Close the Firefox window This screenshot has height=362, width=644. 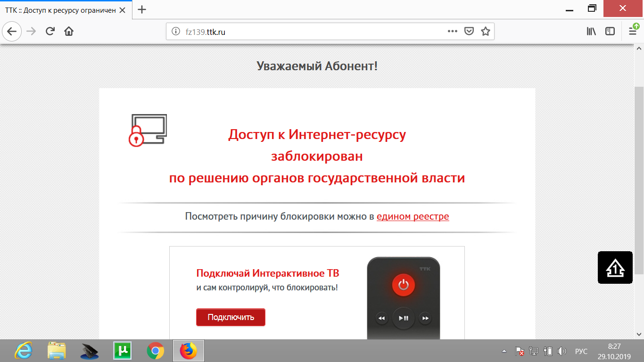(623, 8)
